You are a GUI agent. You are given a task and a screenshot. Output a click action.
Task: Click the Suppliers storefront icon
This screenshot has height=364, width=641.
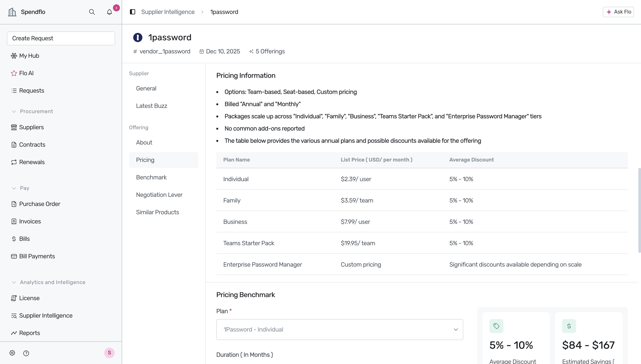tap(14, 127)
